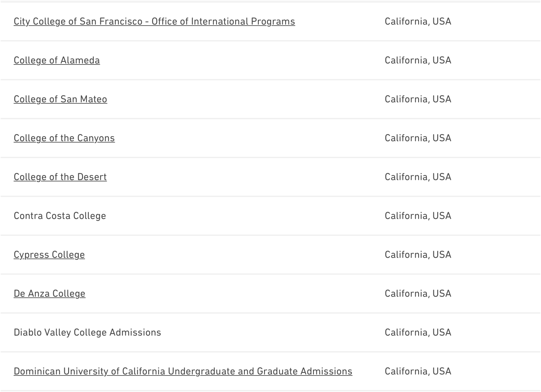Click the location for College of San Mateo
Screen dimensions: 541x392
coord(418,99)
